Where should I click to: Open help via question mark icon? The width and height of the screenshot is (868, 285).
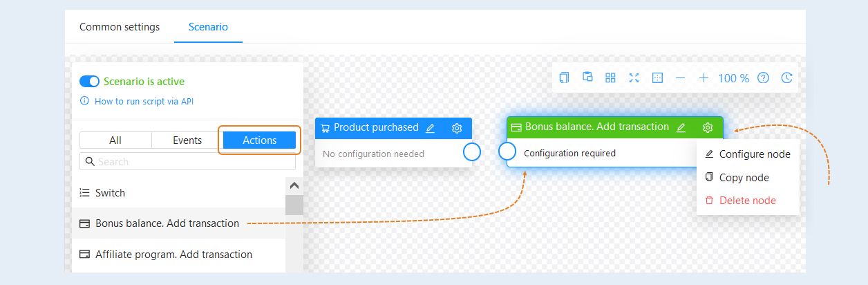763,78
